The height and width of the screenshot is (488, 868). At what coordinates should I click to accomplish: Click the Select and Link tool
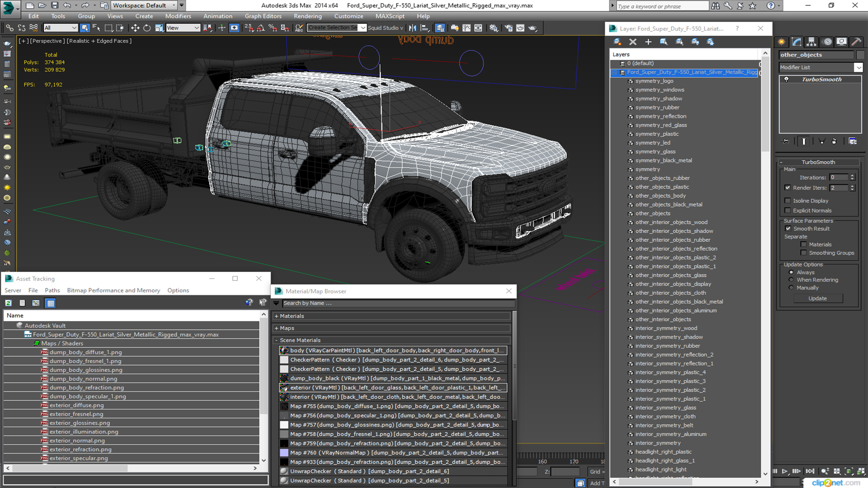9,28
